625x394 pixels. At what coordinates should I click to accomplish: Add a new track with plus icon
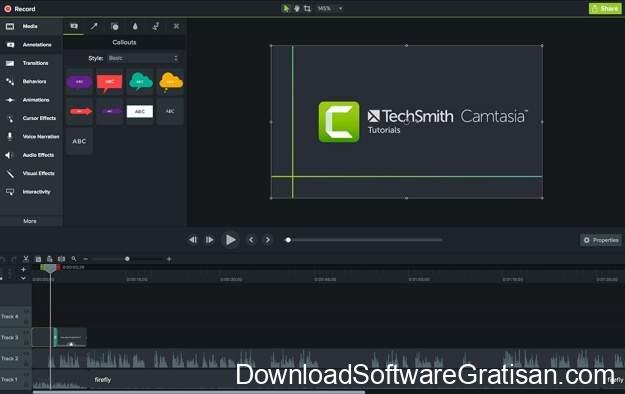23,270
